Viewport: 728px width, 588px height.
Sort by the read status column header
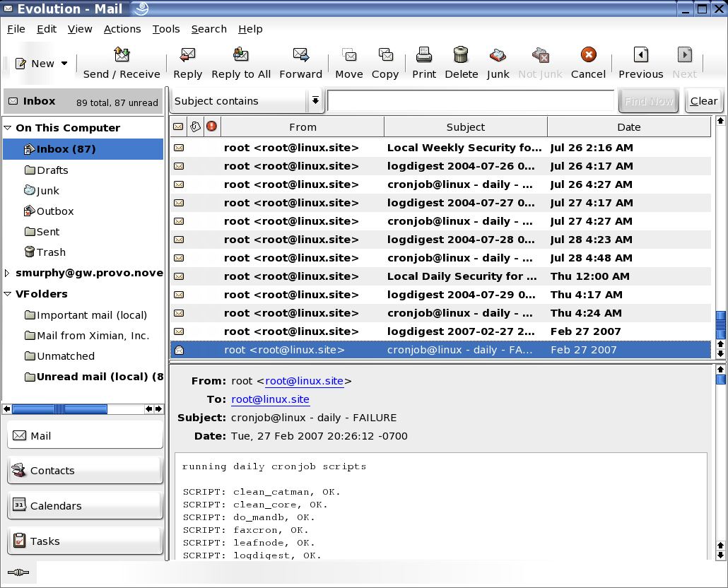coord(178,127)
